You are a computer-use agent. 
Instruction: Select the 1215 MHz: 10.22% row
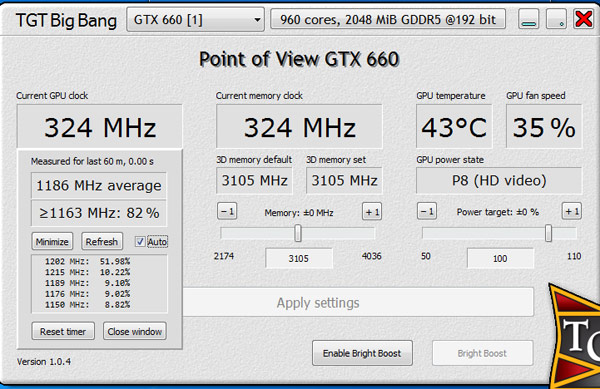88,272
